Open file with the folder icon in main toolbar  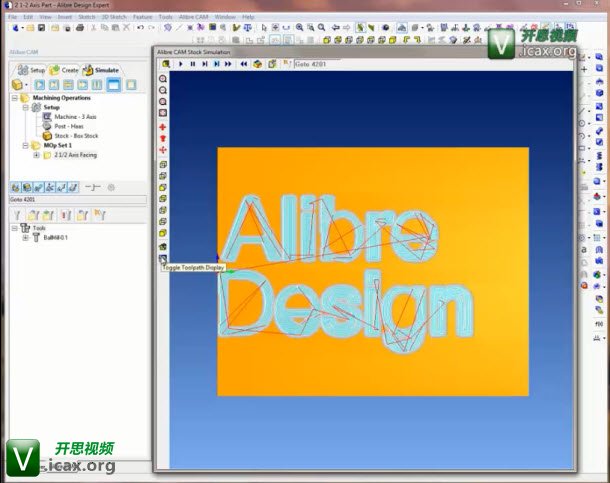coord(30,28)
